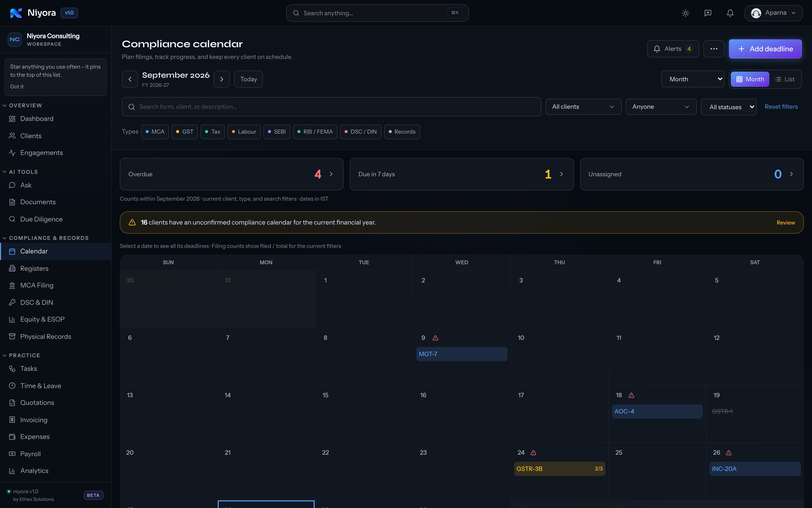This screenshot has width=812, height=508.
Task: Open Payroll in sidebar
Action: (56, 454)
